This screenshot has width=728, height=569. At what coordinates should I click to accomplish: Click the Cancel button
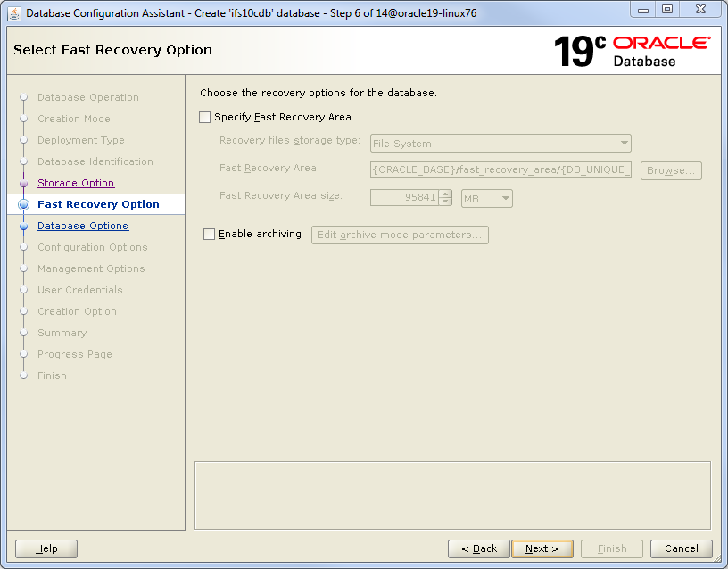pyautogui.click(x=681, y=548)
